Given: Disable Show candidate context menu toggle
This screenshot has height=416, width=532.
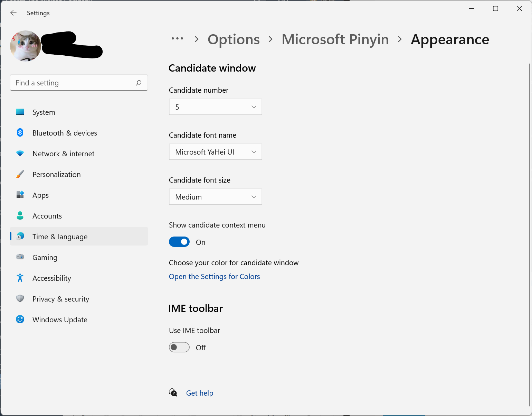Looking at the screenshot, I should (179, 242).
